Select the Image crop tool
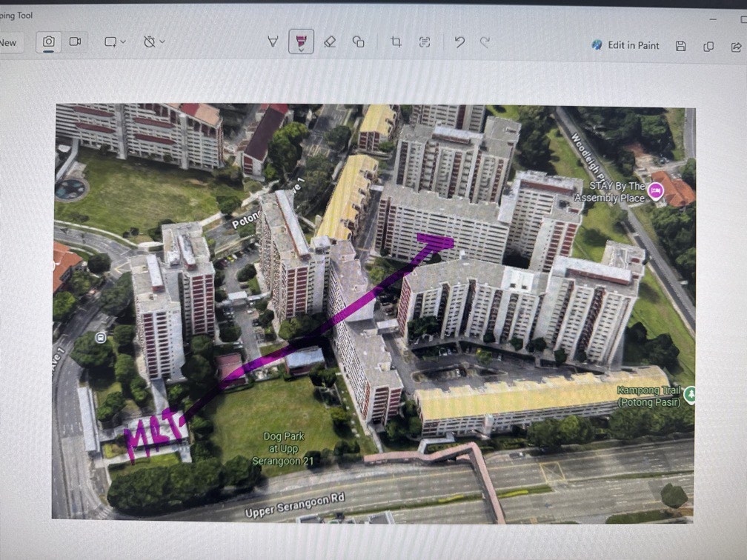The image size is (747, 560). pyautogui.click(x=396, y=42)
